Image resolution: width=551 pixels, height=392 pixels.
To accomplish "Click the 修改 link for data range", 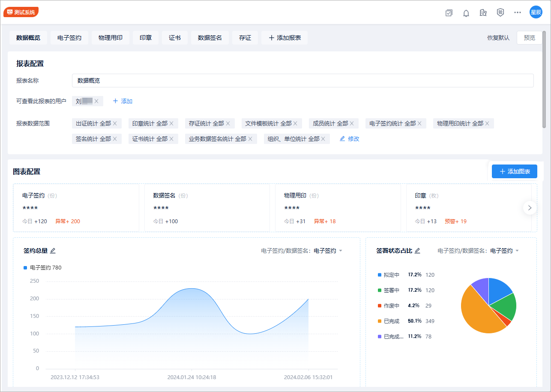I will coord(350,139).
